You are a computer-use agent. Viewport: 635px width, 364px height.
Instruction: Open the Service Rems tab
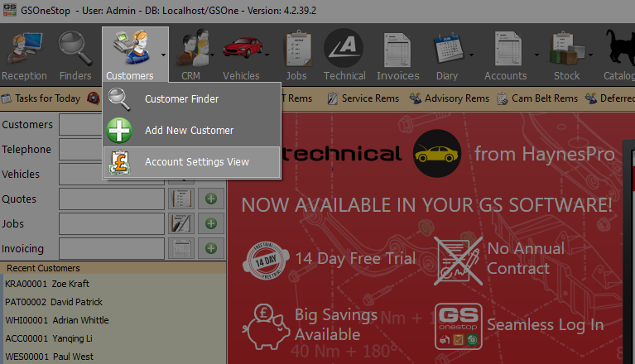point(363,98)
